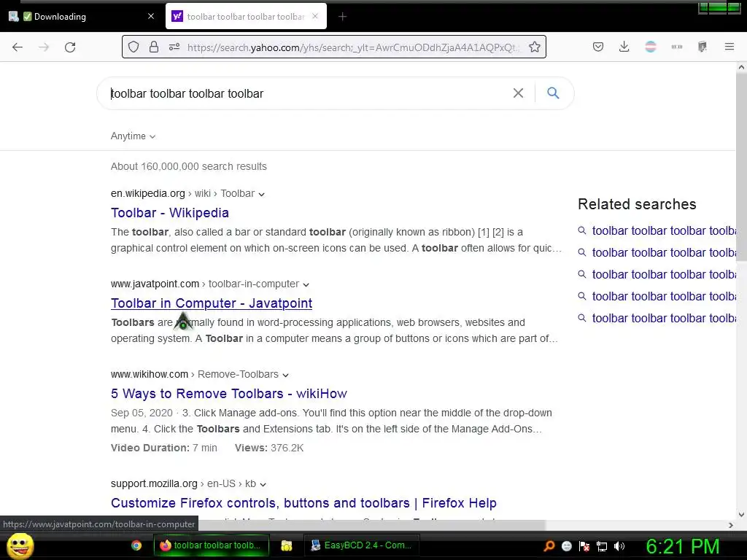
Task: Open the Anytime time filter dropdown
Action: [133, 136]
